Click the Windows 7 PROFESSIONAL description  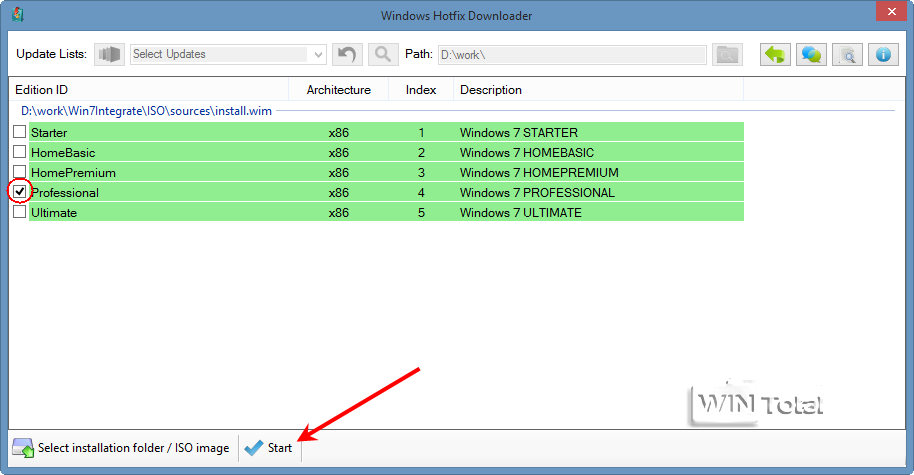tap(537, 192)
